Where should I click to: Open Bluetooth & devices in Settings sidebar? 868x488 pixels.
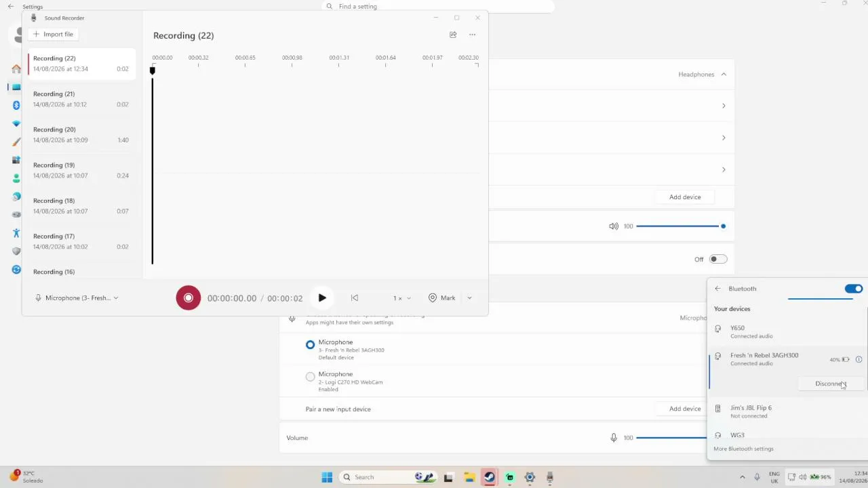click(x=16, y=105)
